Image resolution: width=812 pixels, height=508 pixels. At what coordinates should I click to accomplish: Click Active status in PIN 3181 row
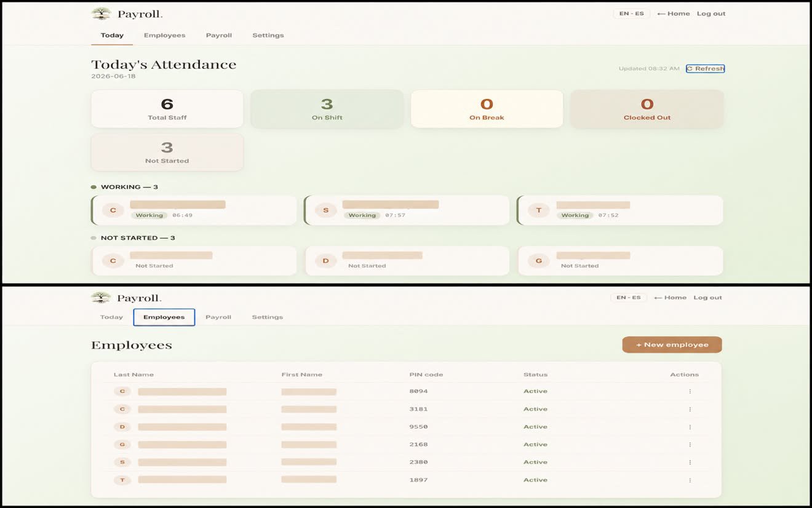pos(535,409)
